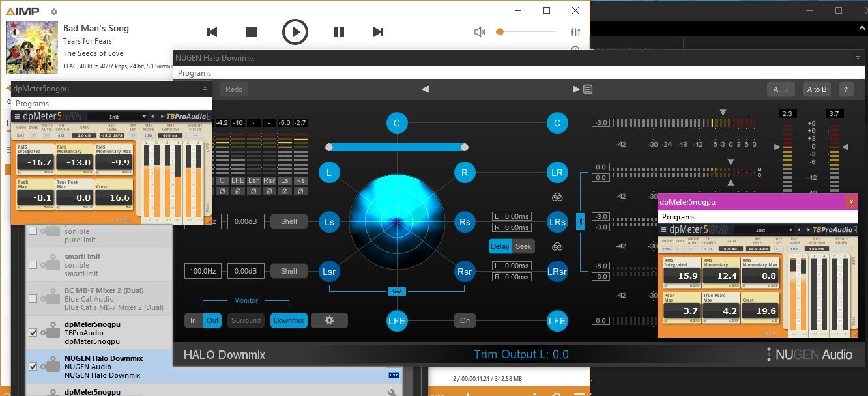This screenshot has width=868, height=396.
Task: Select the L channel node
Action: 329,173
